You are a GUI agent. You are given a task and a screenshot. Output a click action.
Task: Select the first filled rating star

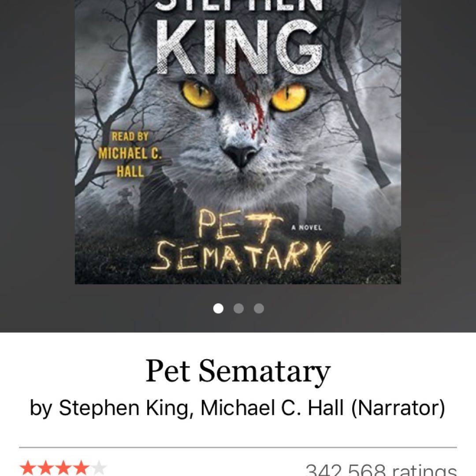[x=28, y=468]
